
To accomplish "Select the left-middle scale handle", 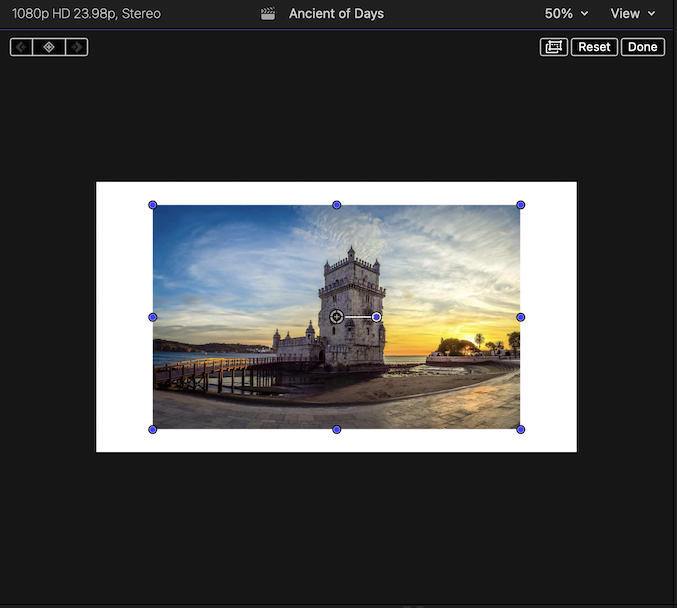I will [152, 317].
